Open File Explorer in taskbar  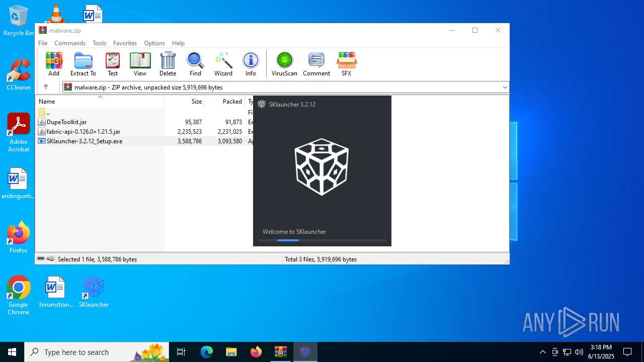coord(231,352)
